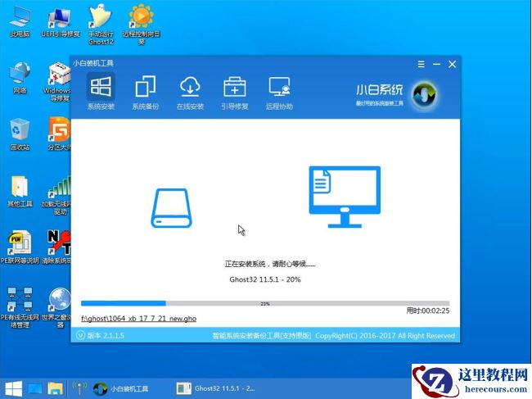Switch to Ghost32 11.5.1 taskbar button
The height and width of the screenshot is (399, 532).
[x=215, y=388]
